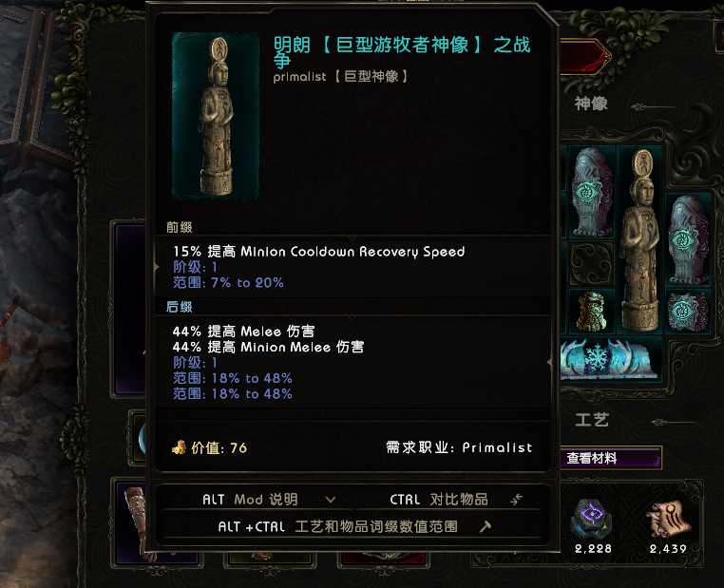Pick the small green-gold idol in the grid
Screen dimensions: 724x588
coord(592,312)
